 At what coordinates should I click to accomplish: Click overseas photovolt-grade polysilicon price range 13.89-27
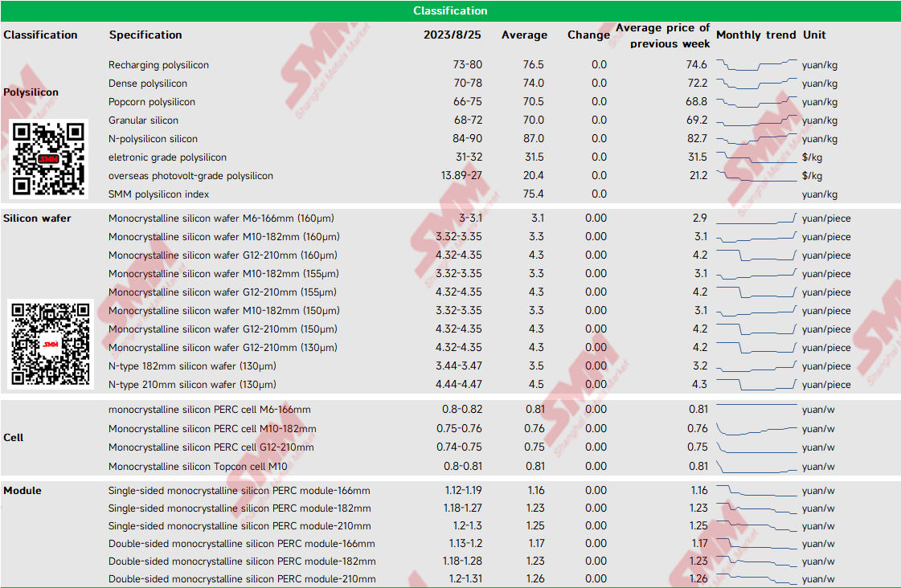(461, 176)
